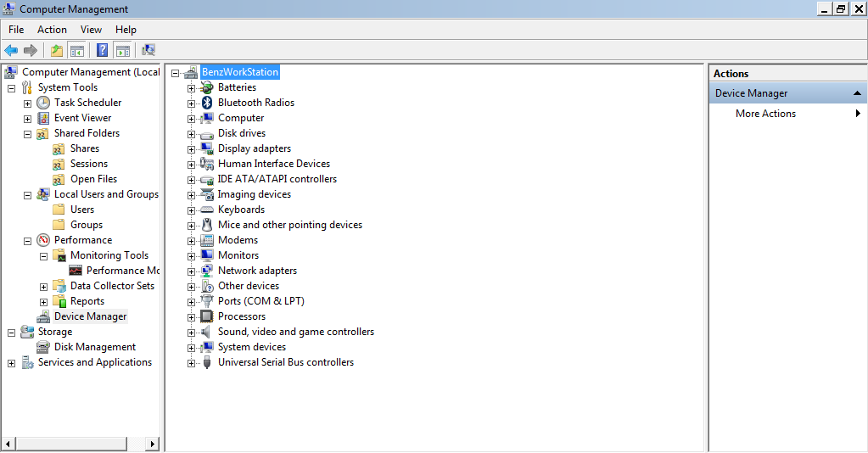
Task: Click right arrow of tree scrollbar
Action: pos(153,444)
